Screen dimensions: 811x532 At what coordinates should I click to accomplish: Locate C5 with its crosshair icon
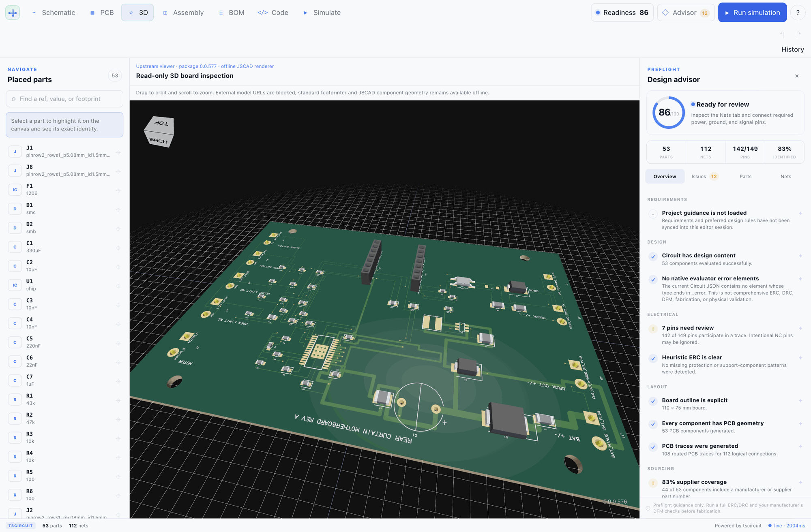click(118, 343)
